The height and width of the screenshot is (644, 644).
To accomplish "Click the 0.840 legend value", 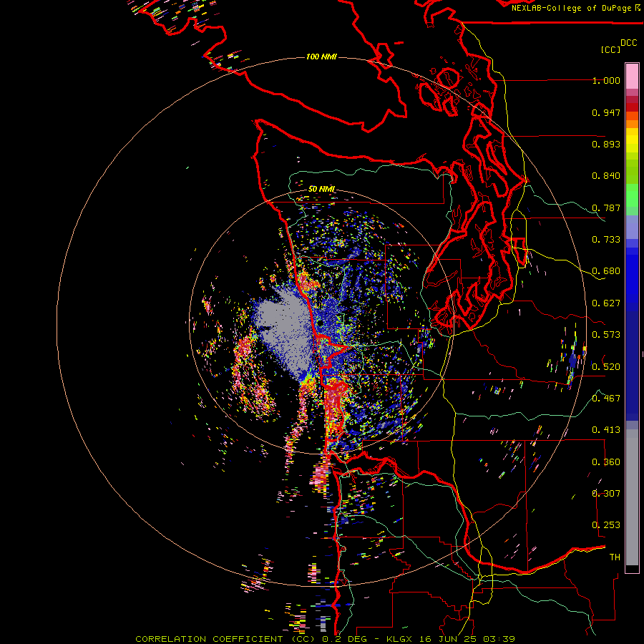I will (x=606, y=176).
